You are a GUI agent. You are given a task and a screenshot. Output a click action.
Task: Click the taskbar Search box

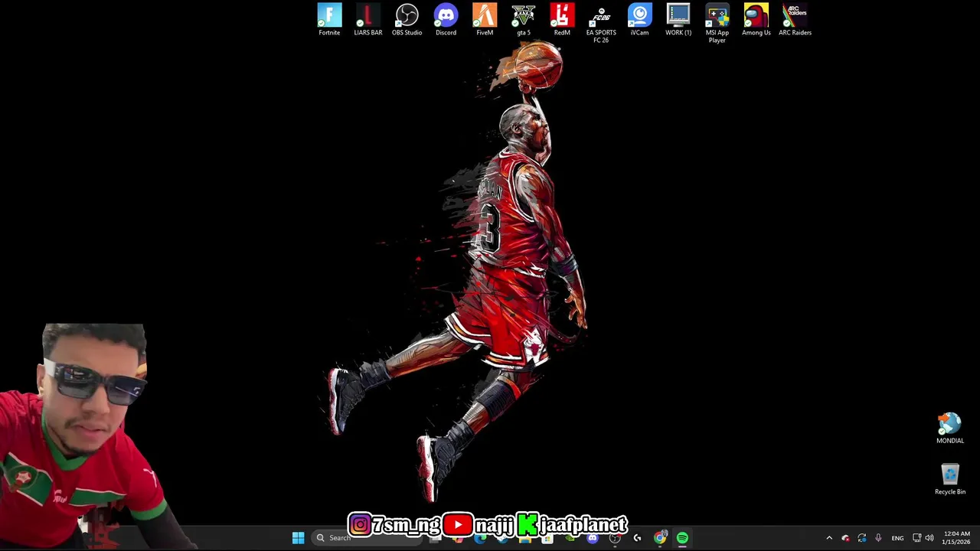pos(367,538)
